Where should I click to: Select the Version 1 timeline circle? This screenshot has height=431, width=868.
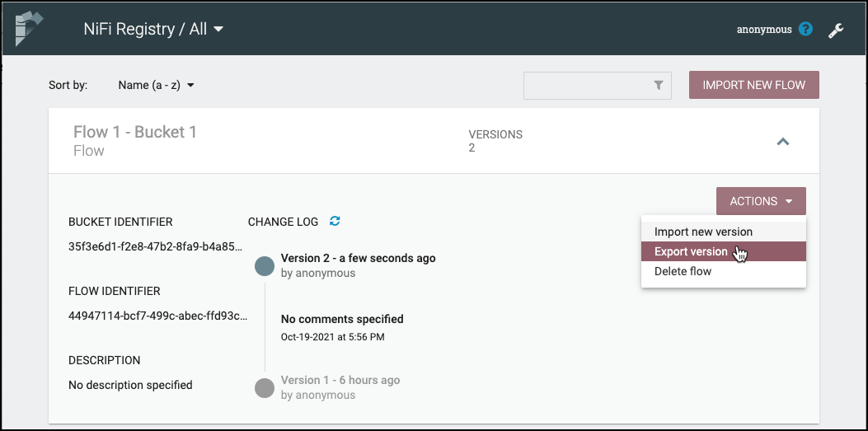click(x=265, y=387)
